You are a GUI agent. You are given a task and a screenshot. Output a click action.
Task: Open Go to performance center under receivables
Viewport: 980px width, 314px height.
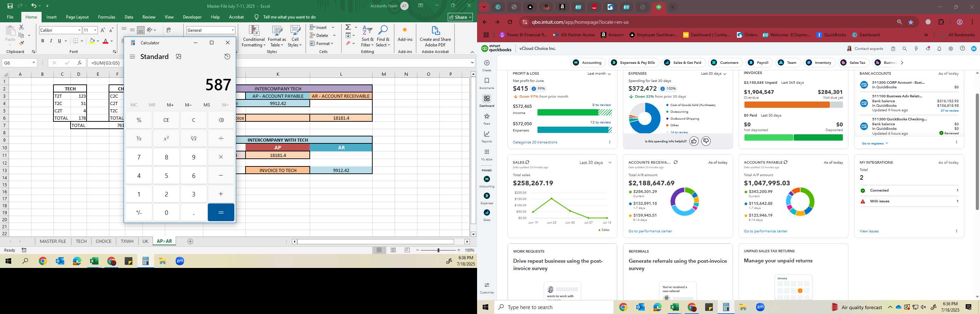click(650, 231)
